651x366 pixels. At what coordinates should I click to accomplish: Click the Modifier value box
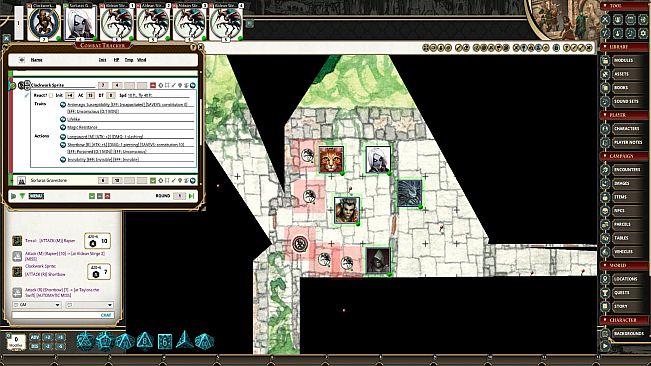coord(16,342)
